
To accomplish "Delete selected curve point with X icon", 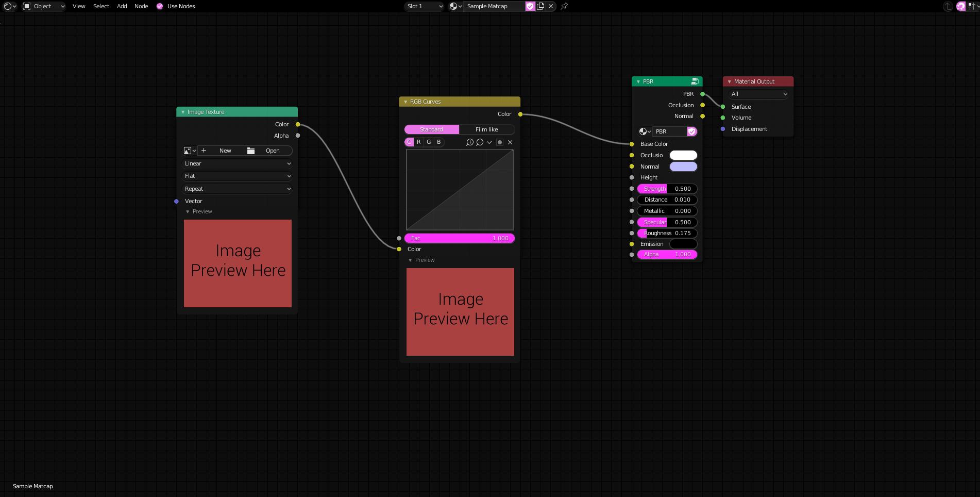I will (x=510, y=142).
